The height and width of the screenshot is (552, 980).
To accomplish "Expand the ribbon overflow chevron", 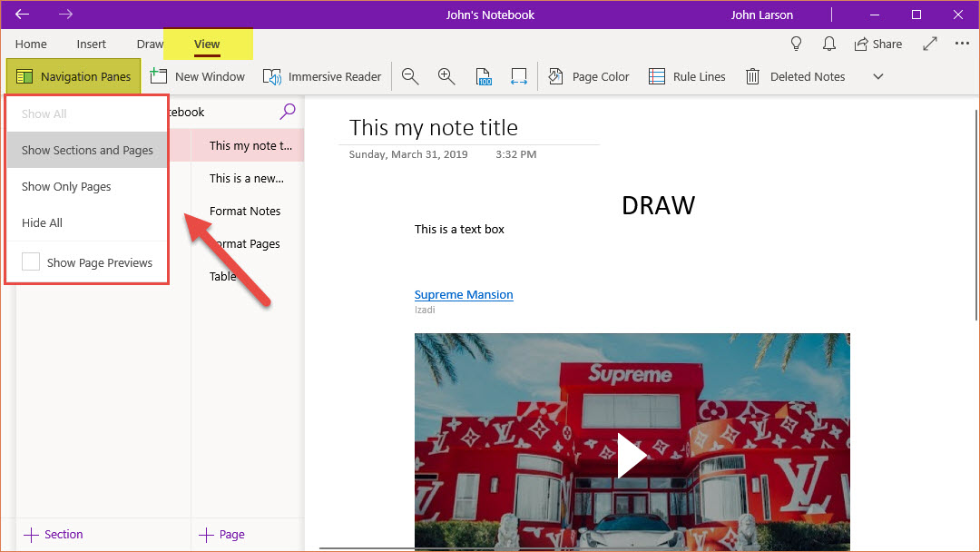I will (877, 77).
